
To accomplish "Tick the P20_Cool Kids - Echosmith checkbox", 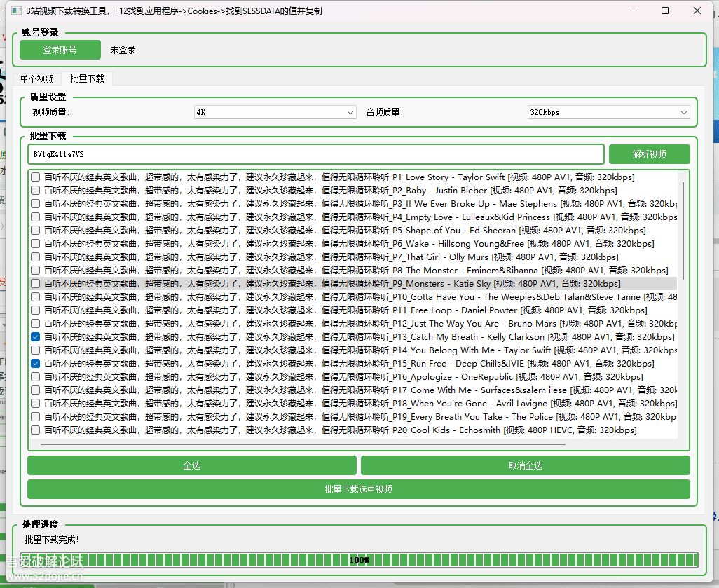I will (35, 430).
